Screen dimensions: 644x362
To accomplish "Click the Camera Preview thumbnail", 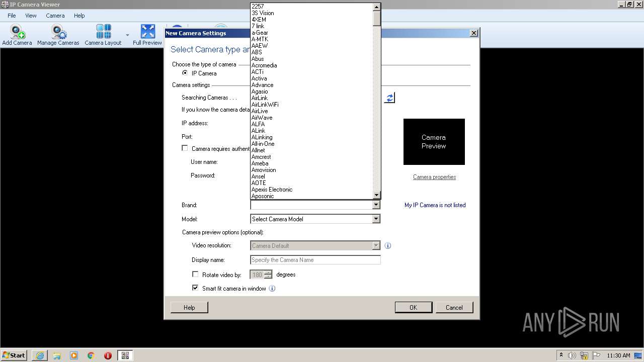I will click(434, 142).
